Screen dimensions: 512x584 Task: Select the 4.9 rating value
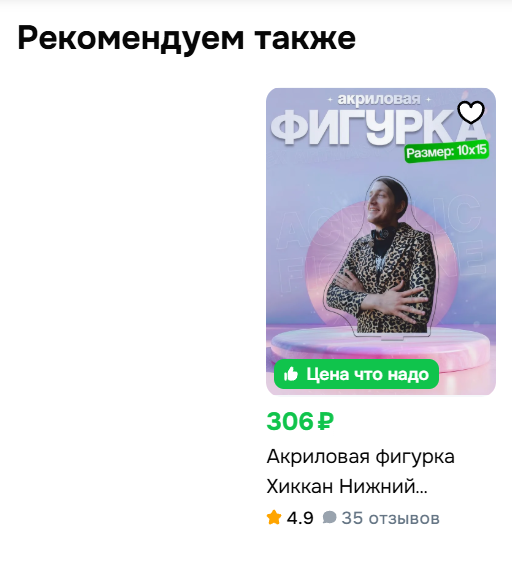pyautogui.click(x=300, y=518)
